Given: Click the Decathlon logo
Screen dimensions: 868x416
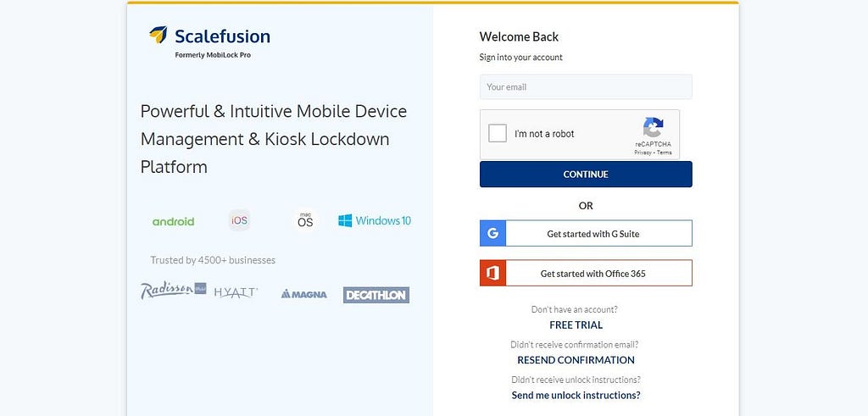Looking at the screenshot, I should (x=376, y=295).
